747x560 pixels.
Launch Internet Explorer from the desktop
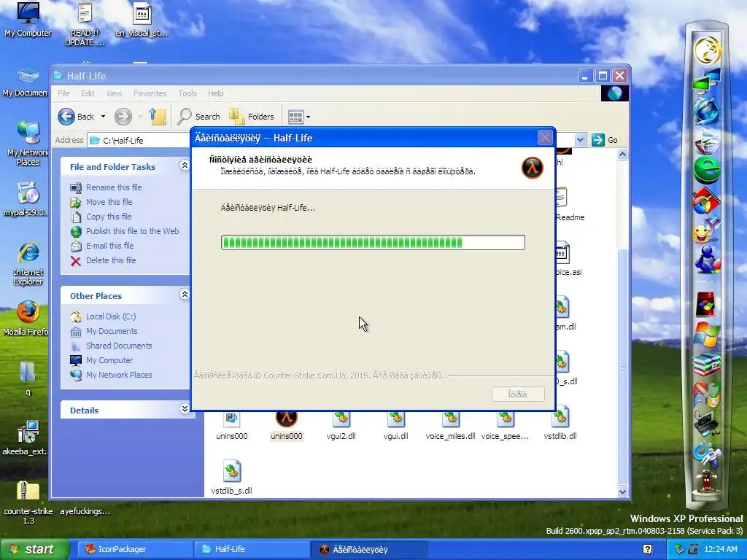point(28,263)
